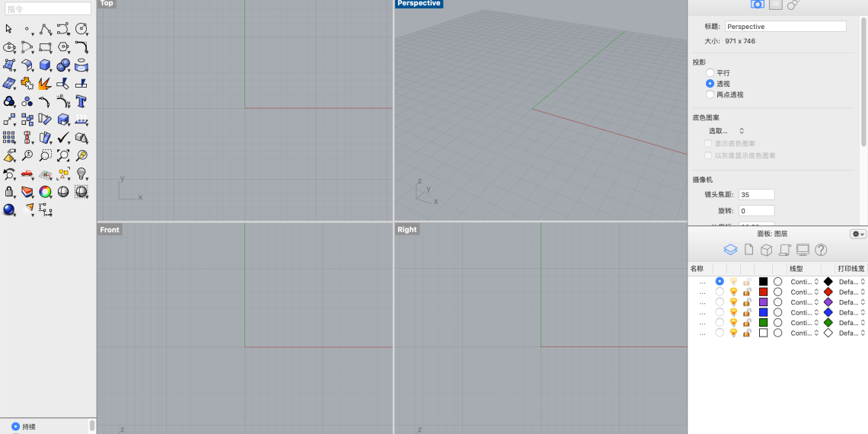This screenshot has width=868, height=434.
Task: Open the linetype dropdown of the purple layer
Action: point(803,302)
